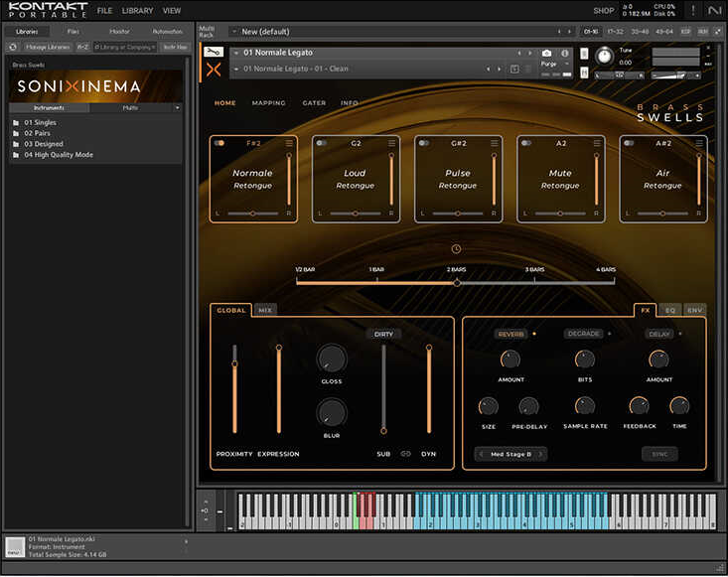The image size is (728, 577).
Task: Expand the Brass Swells library options arrow
Action: 178,107
